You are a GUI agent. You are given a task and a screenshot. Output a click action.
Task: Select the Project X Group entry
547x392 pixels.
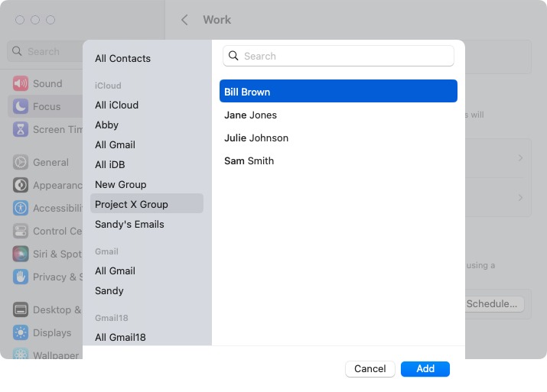point(147,204)
